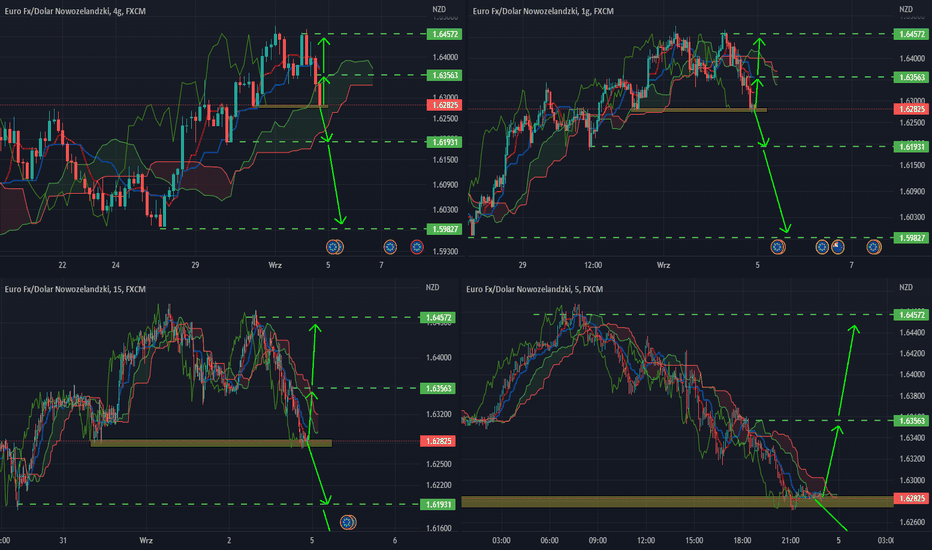The image size is (932, 550).
Task: Click the 4g chart symbol title
Action: (x=75, y=11)
